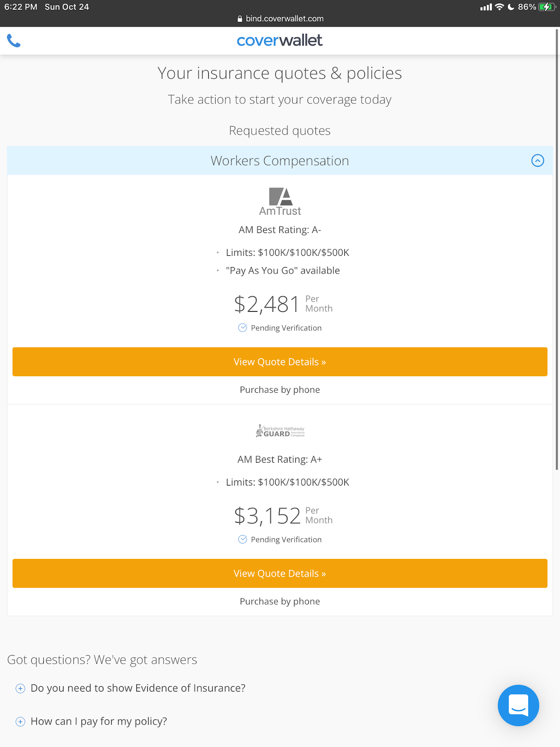Click the CoverWallet logo
This screenshot has height=747, width=560.
click(x=280, y=41)
